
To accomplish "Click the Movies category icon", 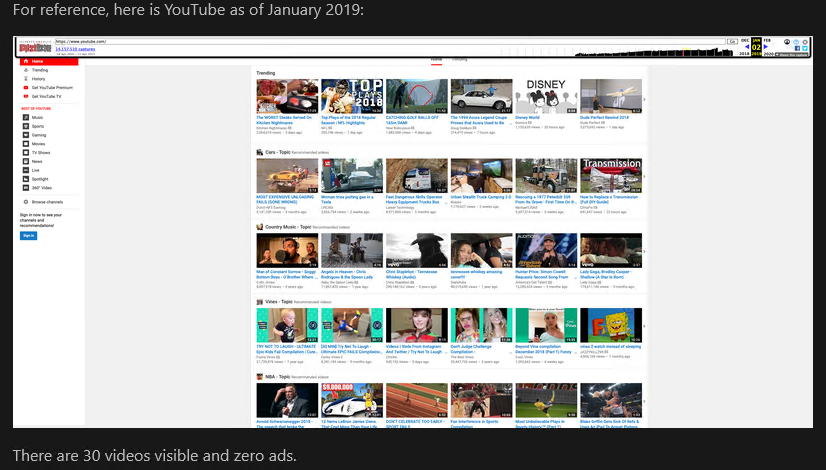I will 26,144.
